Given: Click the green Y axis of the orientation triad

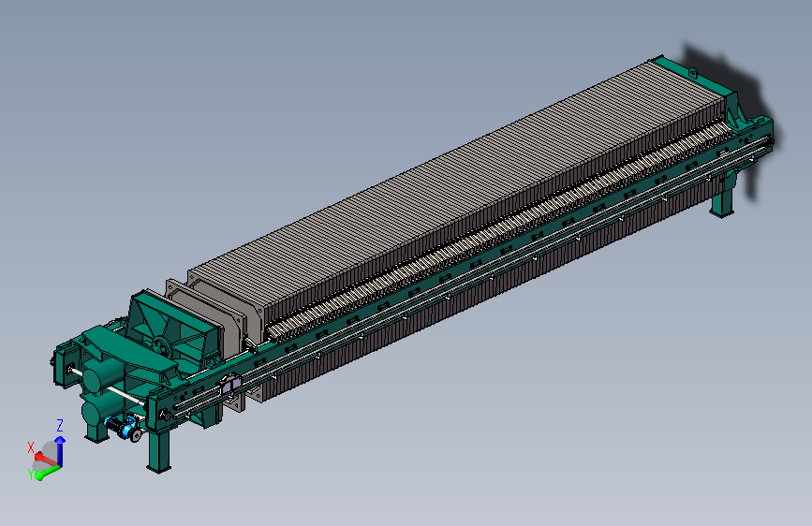Looking at the screenshot, I should (48, 472).
